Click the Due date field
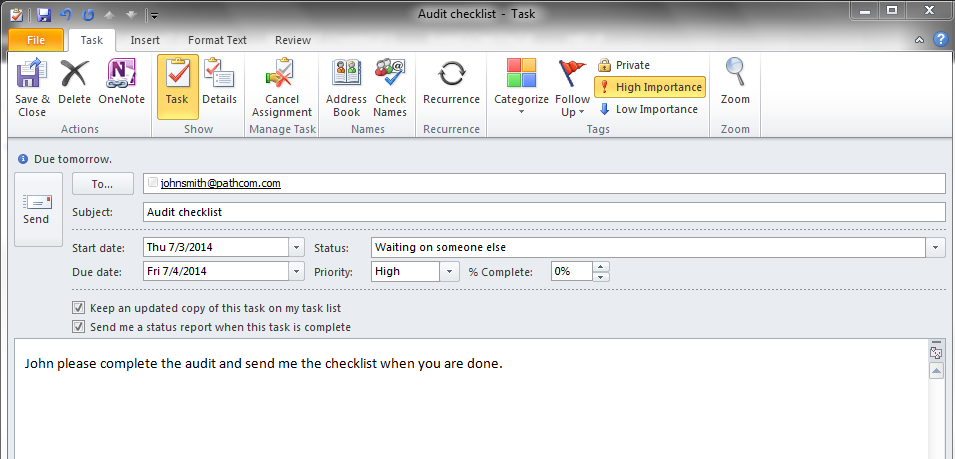955x459 pixels. (216, 272)
